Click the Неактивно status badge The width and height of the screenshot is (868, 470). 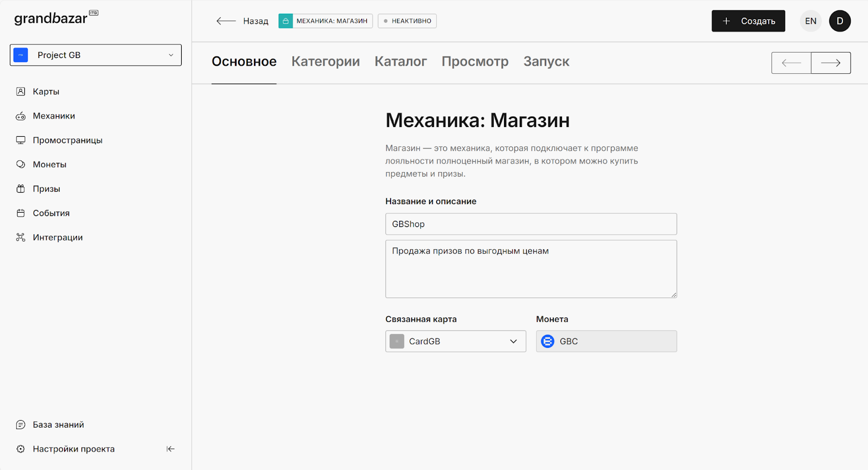point(407,21)
